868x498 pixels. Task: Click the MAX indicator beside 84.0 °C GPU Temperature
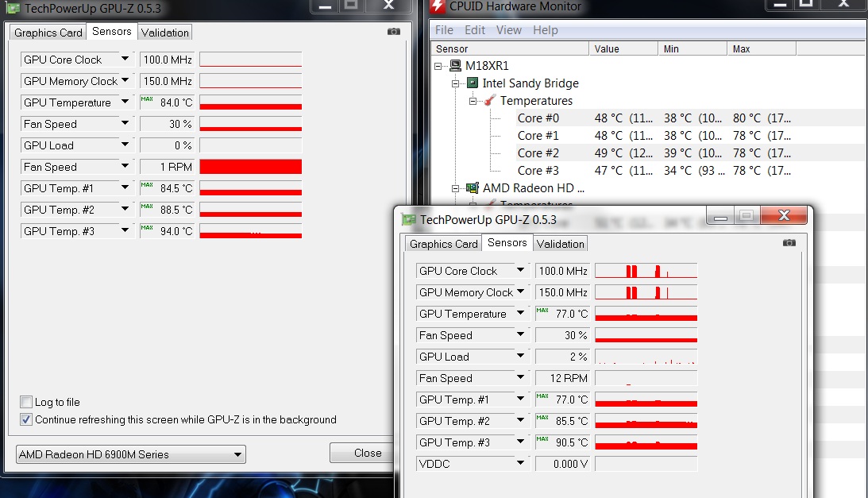click(147, 99)
